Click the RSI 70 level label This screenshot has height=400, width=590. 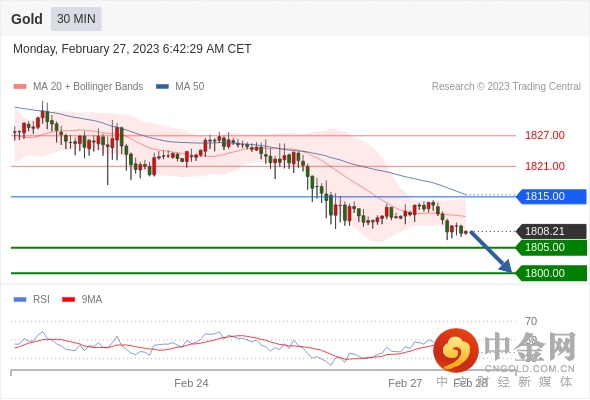pyautogui.click(x=531, y=321)
